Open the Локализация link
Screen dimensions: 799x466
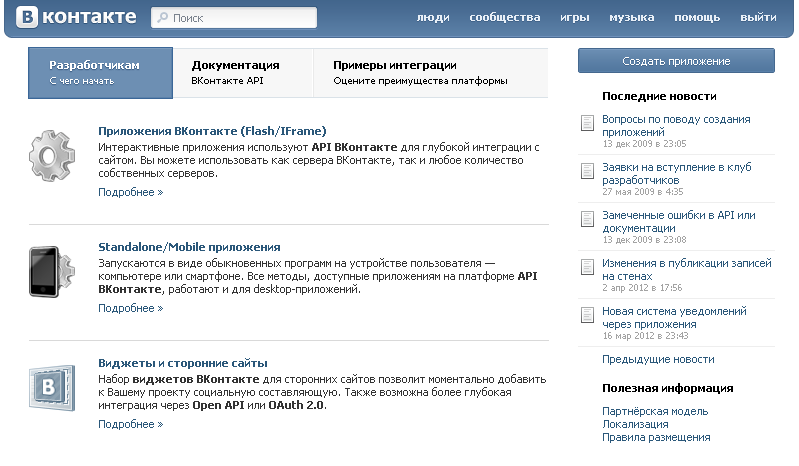click(x=635, y=424)
